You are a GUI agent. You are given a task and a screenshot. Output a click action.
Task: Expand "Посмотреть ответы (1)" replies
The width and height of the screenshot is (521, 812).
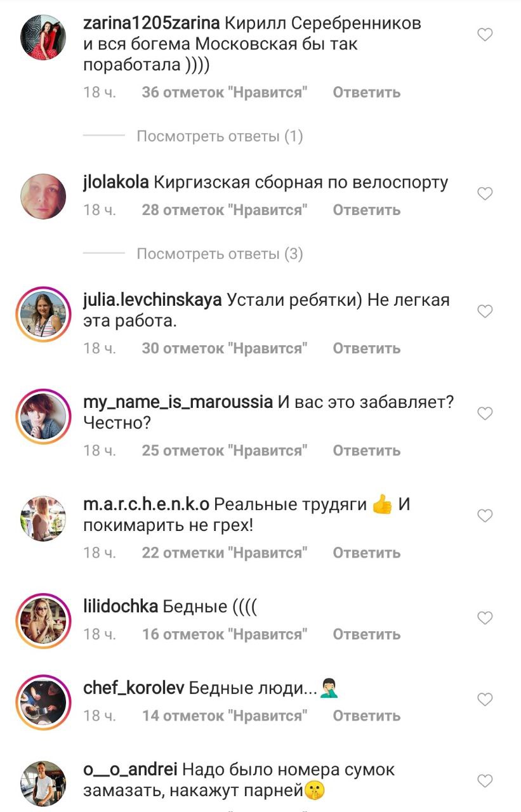220,136
